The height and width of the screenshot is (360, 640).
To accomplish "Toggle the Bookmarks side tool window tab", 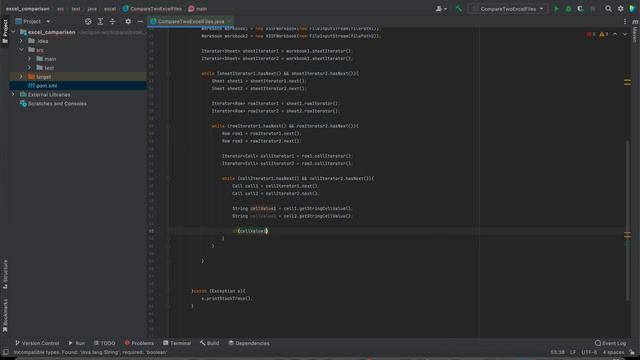I will (x=5, y=315).
